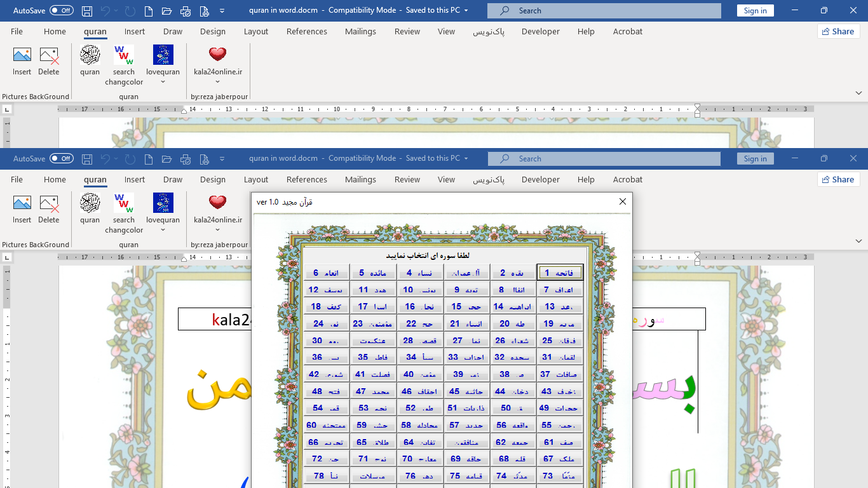Open Customize Quick Access Toolbar dropdown in back window
Viewport: 868px width, 488px height.
[222, 11]
